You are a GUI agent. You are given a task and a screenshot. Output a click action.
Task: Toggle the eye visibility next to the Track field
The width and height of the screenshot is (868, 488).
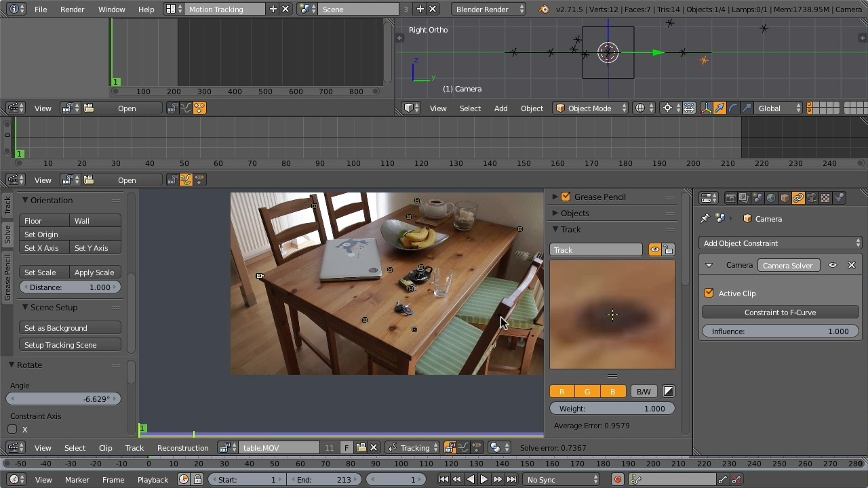[654, 249]
